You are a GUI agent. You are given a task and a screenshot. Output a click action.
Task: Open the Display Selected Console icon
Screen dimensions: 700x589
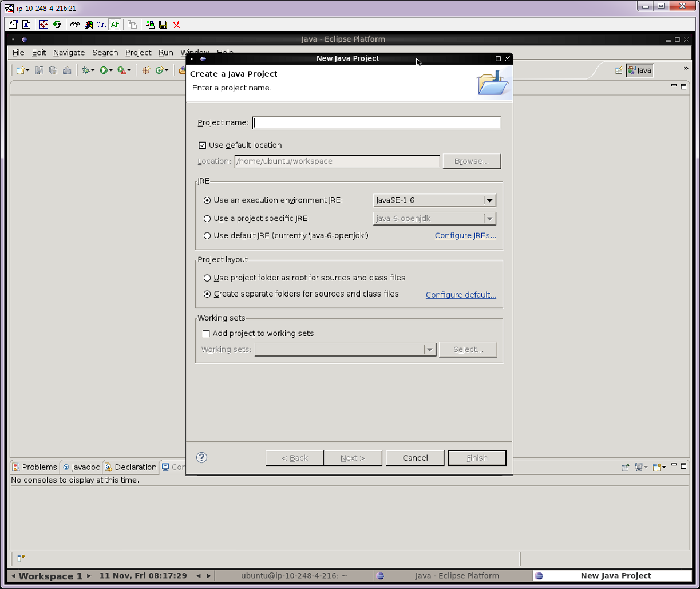point(638,467)
